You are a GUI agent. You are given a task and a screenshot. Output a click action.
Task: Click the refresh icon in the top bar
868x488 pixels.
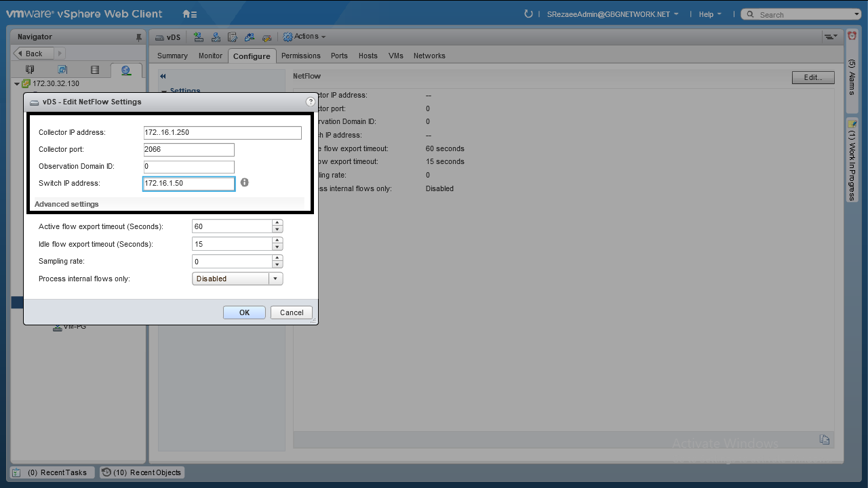click(x=529, y=14)
